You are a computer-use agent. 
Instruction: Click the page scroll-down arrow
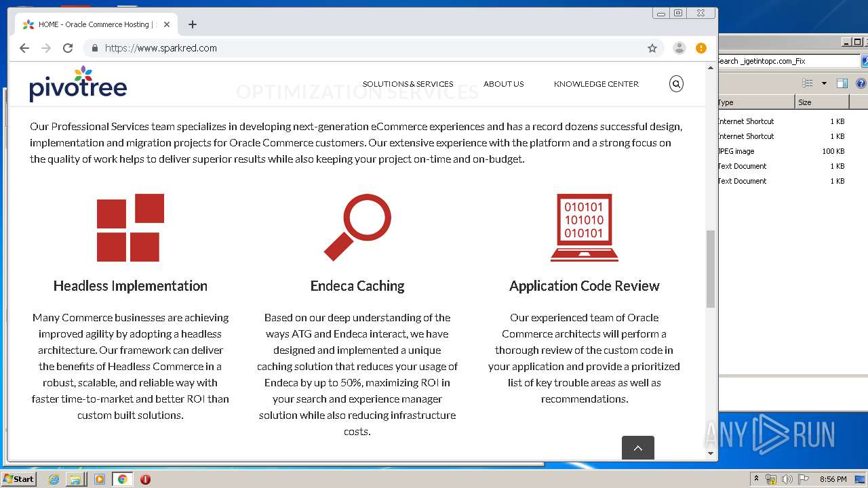pyautogui.click(x=711, y=453)
